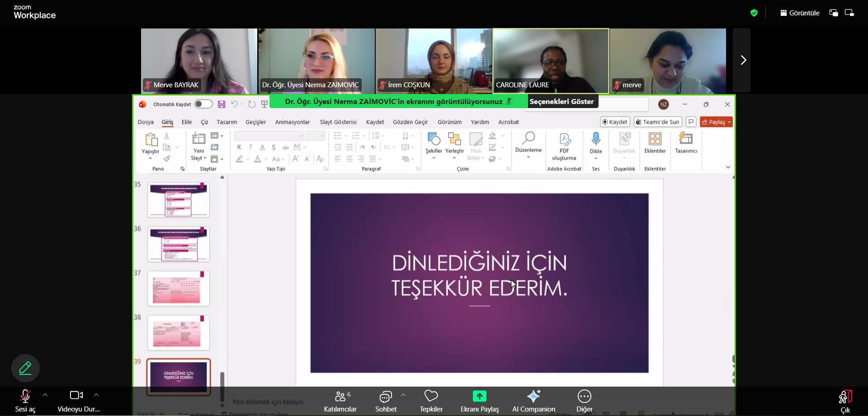Open AI Companion in Zoom toolbar
The image size is (868, 416).
533,401
